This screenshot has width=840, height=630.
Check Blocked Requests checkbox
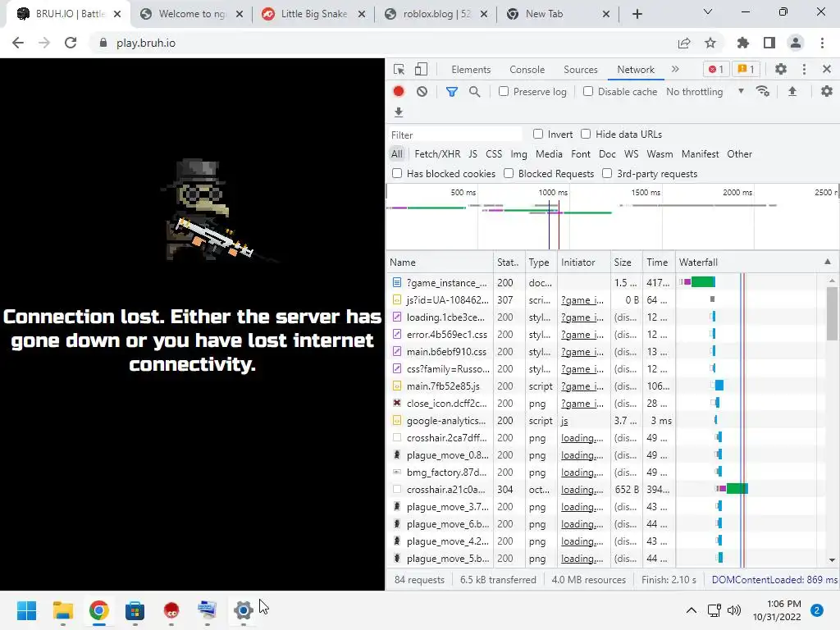pyautogui.click(x=509, y=173)
